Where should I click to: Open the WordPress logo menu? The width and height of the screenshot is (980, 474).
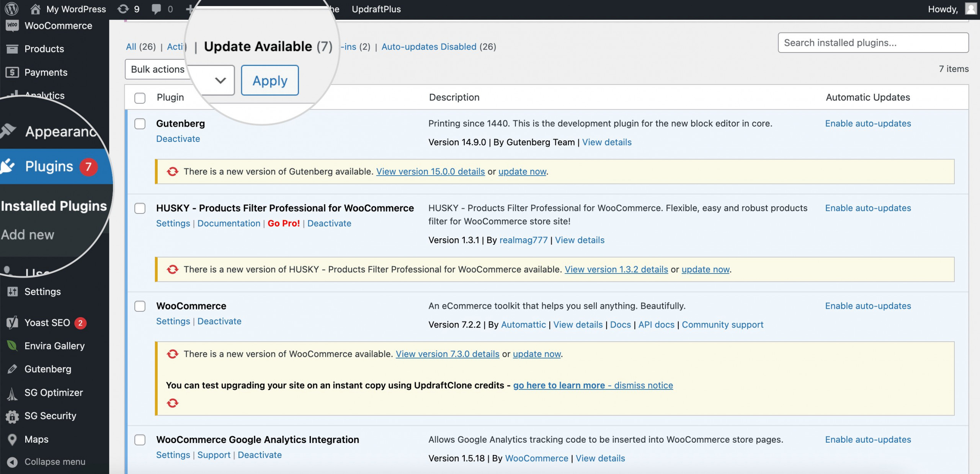11,8
